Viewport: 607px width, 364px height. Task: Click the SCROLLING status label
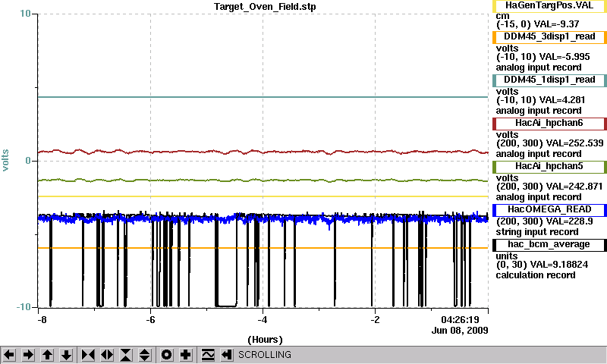(x=264, y=355)
